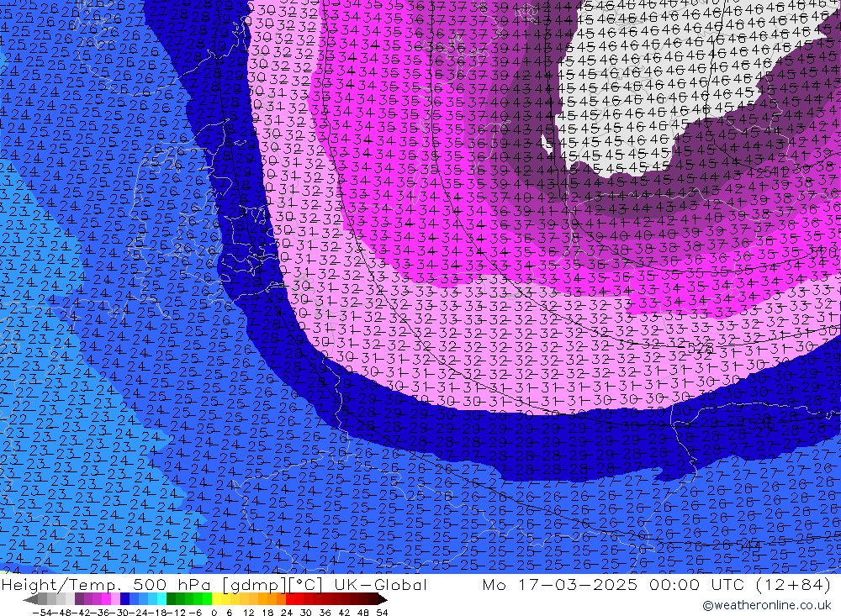The image size is (841, 616).
Task: Click the dark blue legend swatch near -30
Action: click(124, 599)
